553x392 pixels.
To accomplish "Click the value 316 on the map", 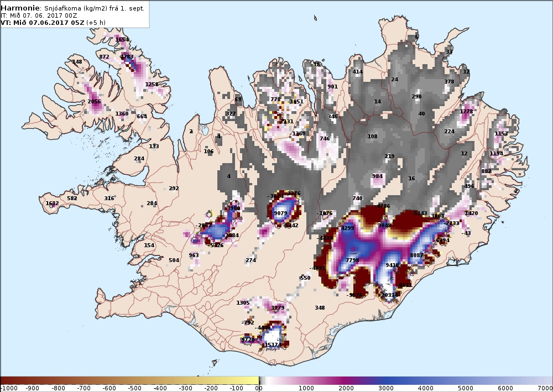I will click(x=109, y=198).
